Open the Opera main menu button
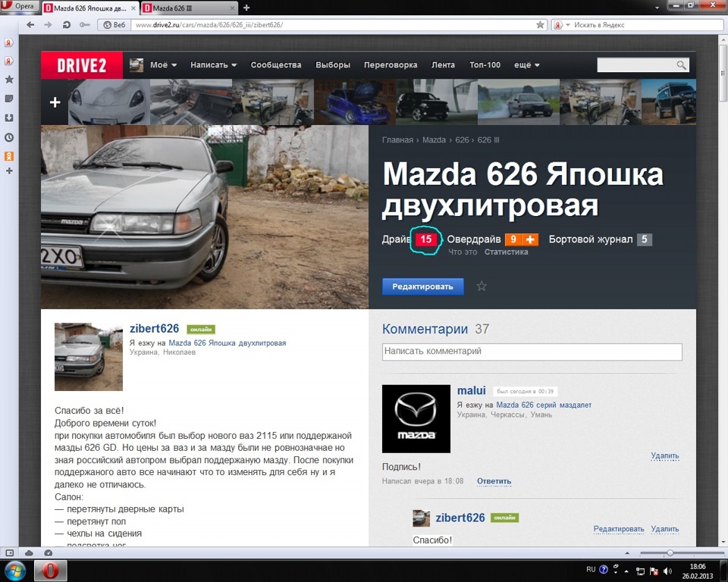This screenshot has height=582, width=728. tap(18, 6)
